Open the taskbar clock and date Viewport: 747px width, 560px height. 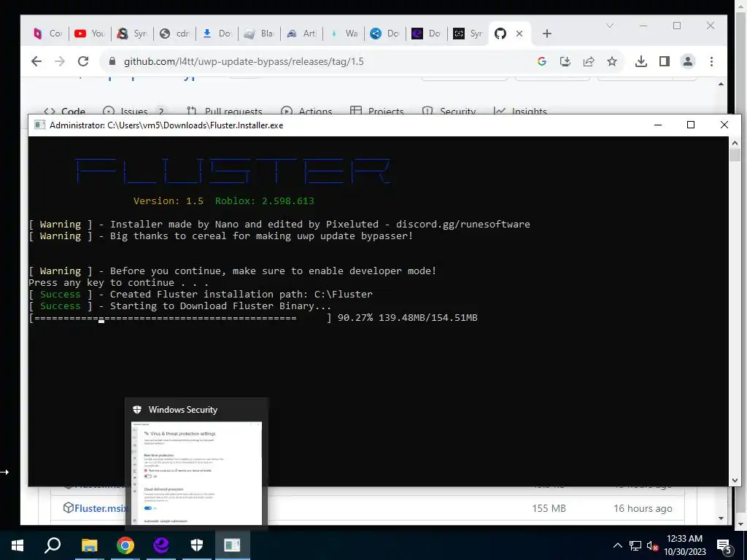684,545
